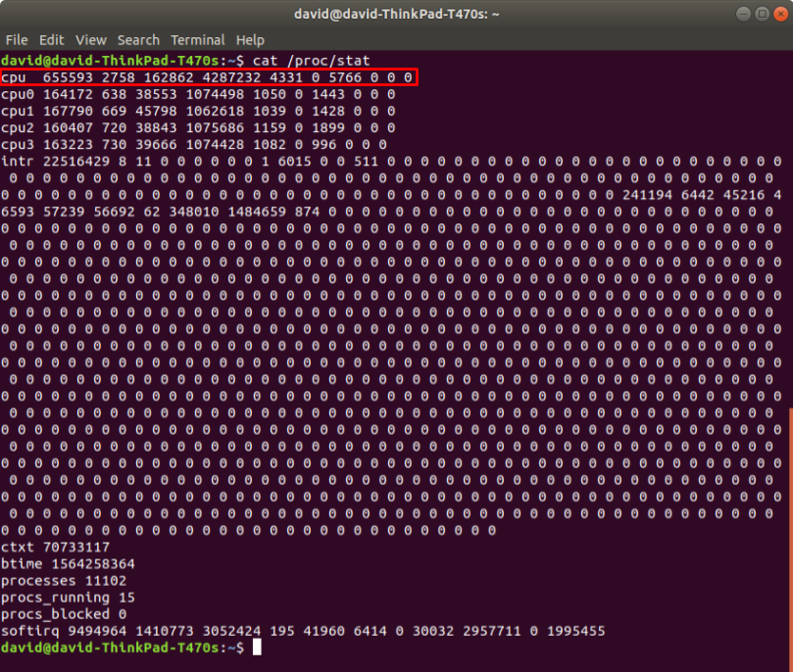The width and height of the screenshot is (793, 672).
Task: Click the softirq statistics line
Action: 303,631
